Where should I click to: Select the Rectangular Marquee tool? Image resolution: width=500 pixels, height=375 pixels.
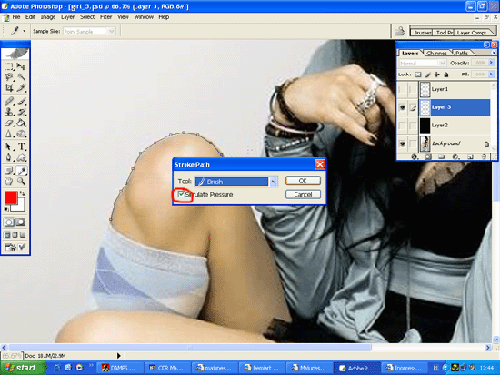(x=9, y=66)
